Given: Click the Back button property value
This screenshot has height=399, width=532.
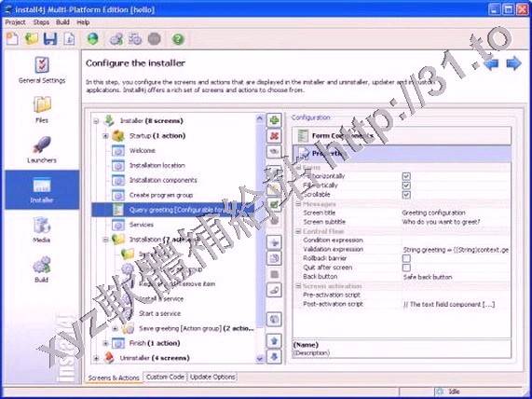Looking at the screenshot, I should 456,277.
